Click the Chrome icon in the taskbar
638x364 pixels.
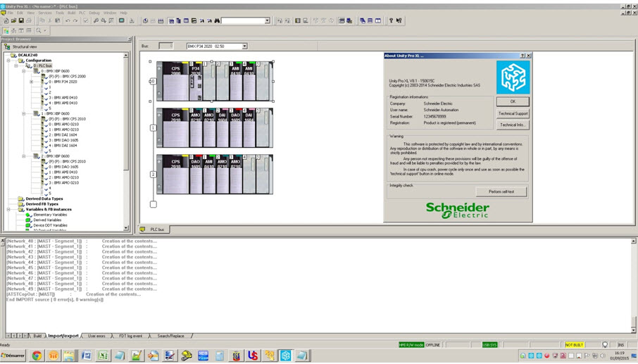click(37, 356)
